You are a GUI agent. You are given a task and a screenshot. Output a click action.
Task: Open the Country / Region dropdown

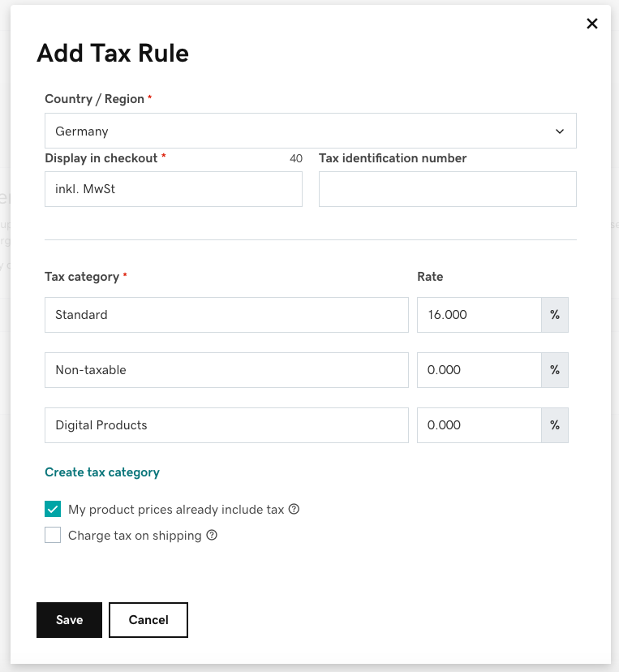tap(311, 131)
